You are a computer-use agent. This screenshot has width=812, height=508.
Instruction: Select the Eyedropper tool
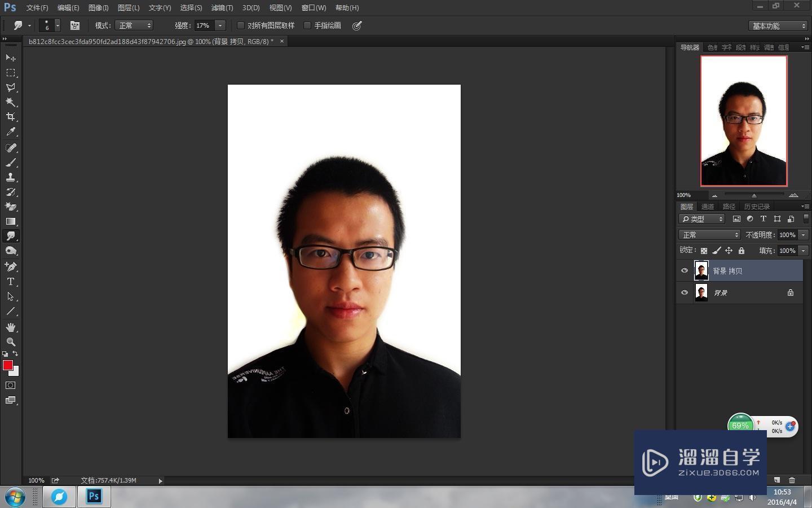coord(10,131)
